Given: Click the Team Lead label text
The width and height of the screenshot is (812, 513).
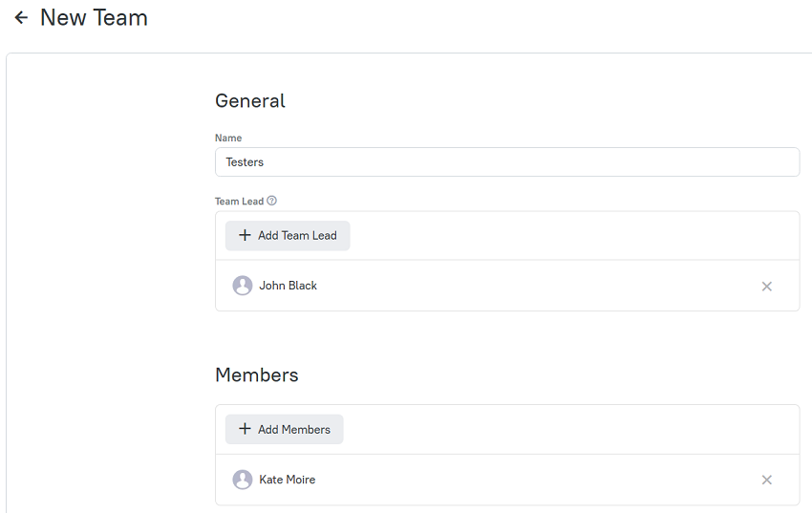Looking at the screenshot, I should (x=239, y=202).
